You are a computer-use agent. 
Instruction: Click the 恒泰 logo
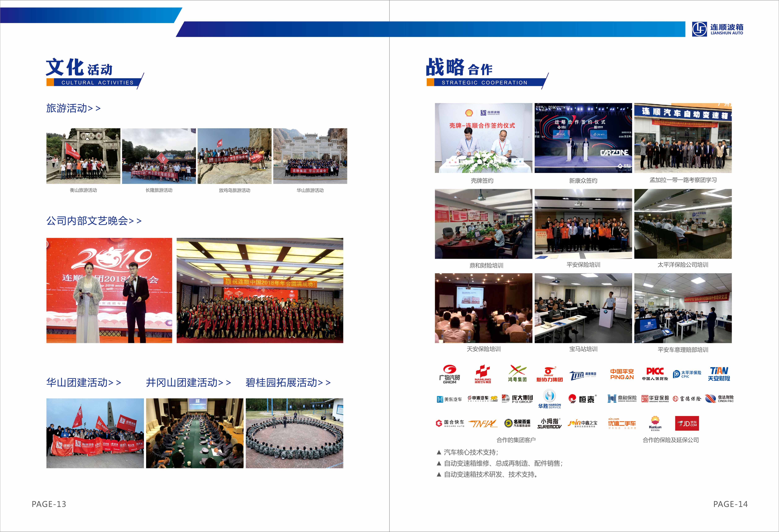582,399
